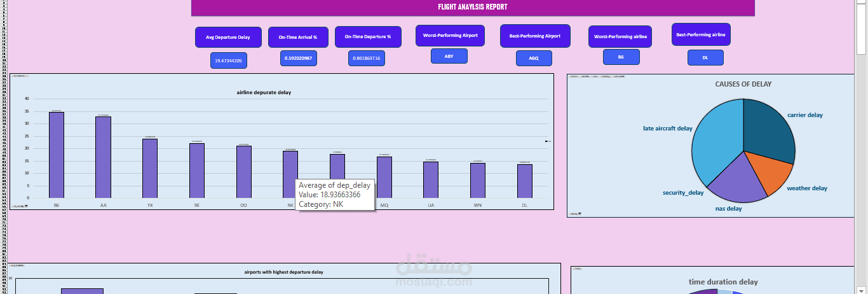Select the OO bar in airline delay chart
The height and width of the screenshot is (294, 868).
coord(244,172)
